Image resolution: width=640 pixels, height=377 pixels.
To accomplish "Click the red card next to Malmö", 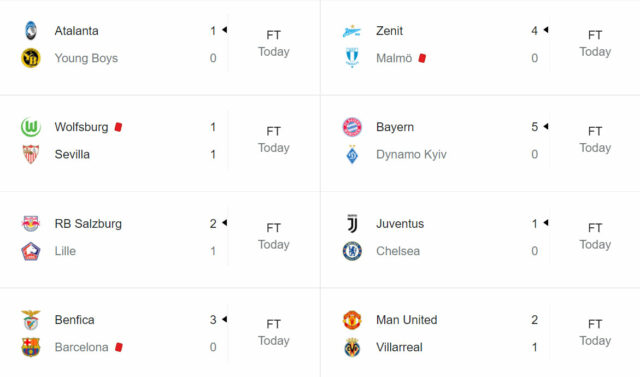I will [422, 58].
